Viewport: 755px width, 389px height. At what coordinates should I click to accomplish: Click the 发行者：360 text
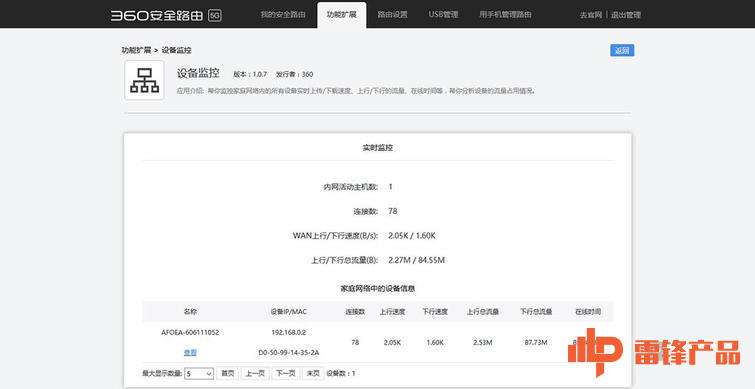294,74
